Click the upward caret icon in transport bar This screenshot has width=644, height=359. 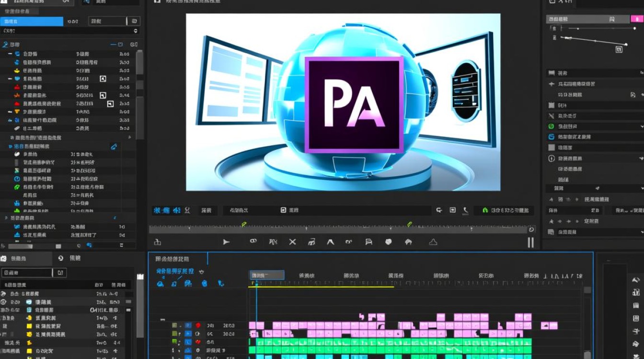tap(331, 242)
